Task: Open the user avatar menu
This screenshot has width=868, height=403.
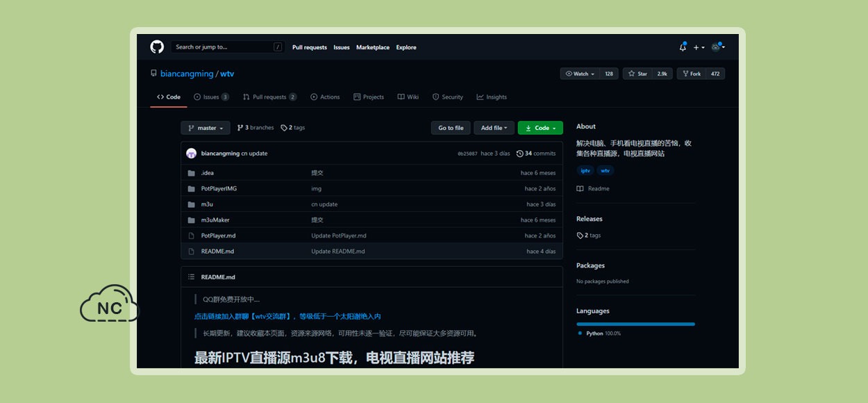Action: click(718, 47)
